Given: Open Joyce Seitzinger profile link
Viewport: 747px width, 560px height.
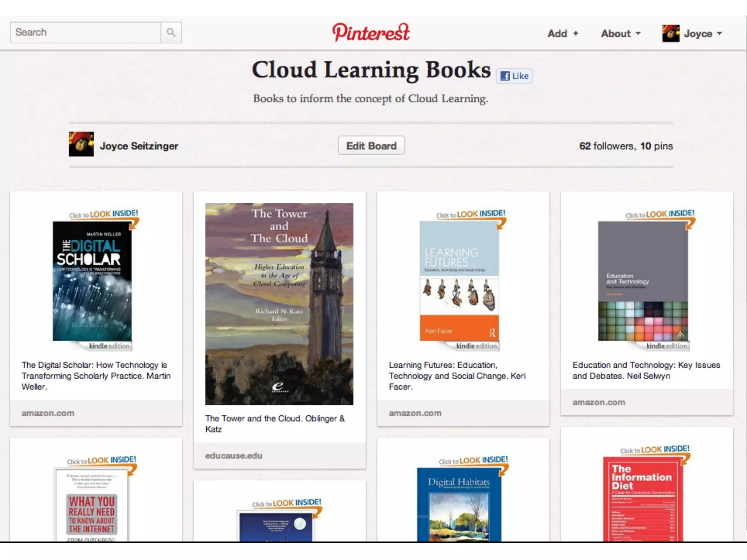Looking at the screenshot, I should pos(139,146).
